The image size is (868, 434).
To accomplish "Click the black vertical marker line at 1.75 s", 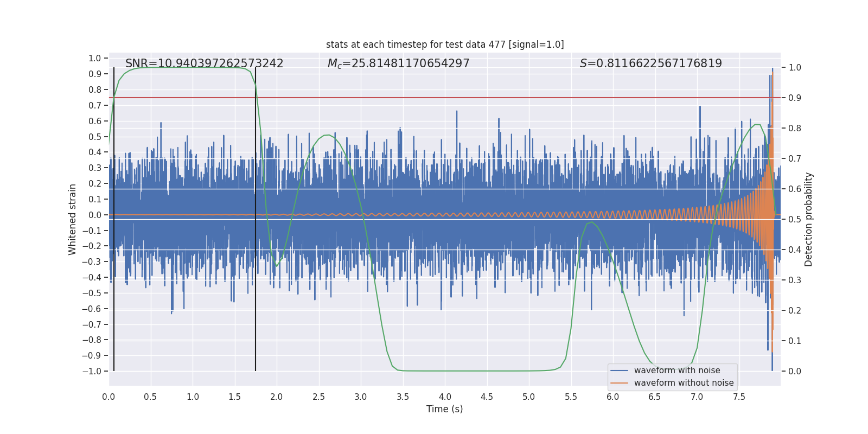I will 256,219.
